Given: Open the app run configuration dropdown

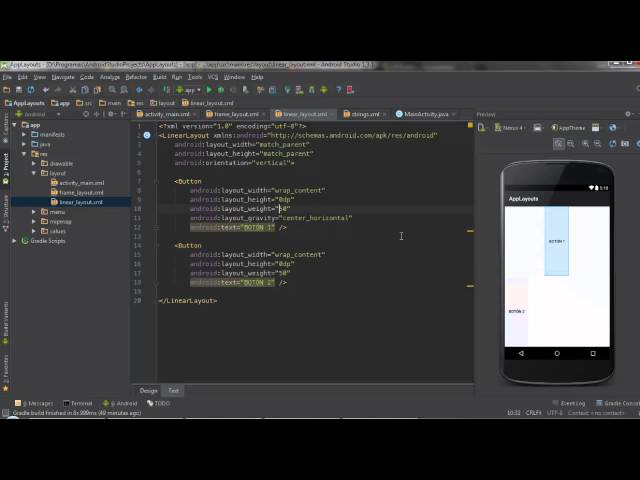Looking at the screenshot, I should (189, 90).
